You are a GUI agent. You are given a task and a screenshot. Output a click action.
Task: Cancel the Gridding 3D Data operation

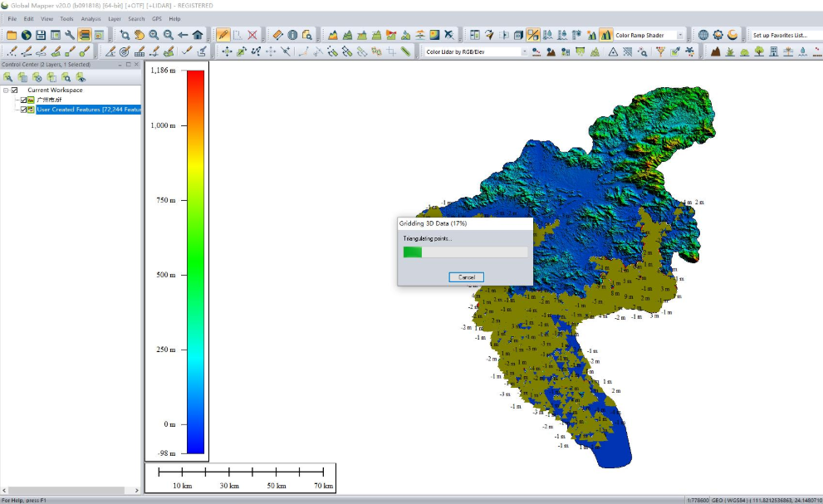click(466, 277)
